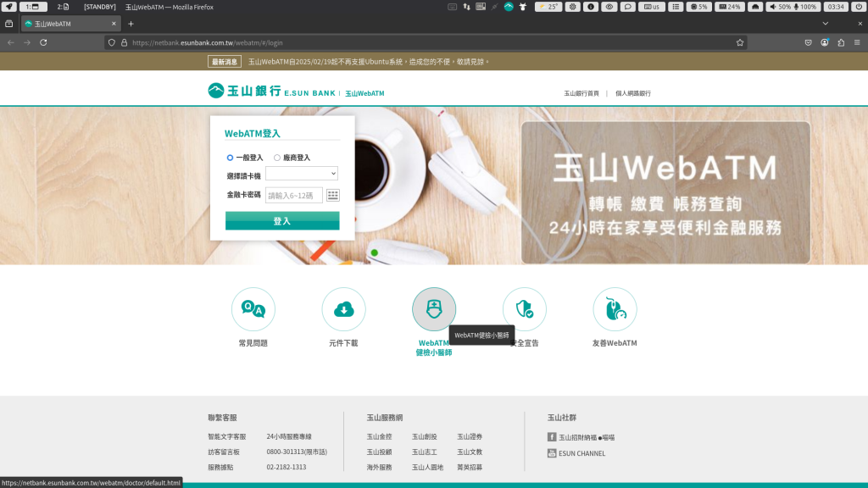Open the 玉山創投 footer link
The image size is (868, 488).
(425, 436)
